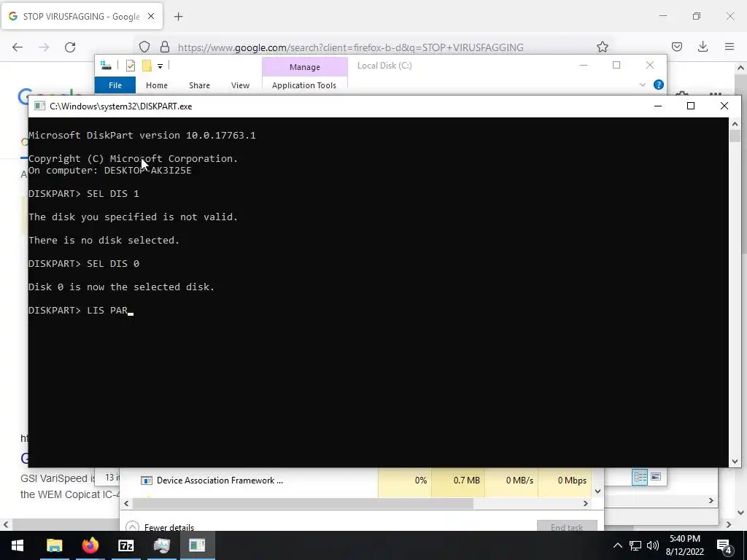Select the STOP VIRUSFAGGING Google tab
747x560 pixels.
82,16
